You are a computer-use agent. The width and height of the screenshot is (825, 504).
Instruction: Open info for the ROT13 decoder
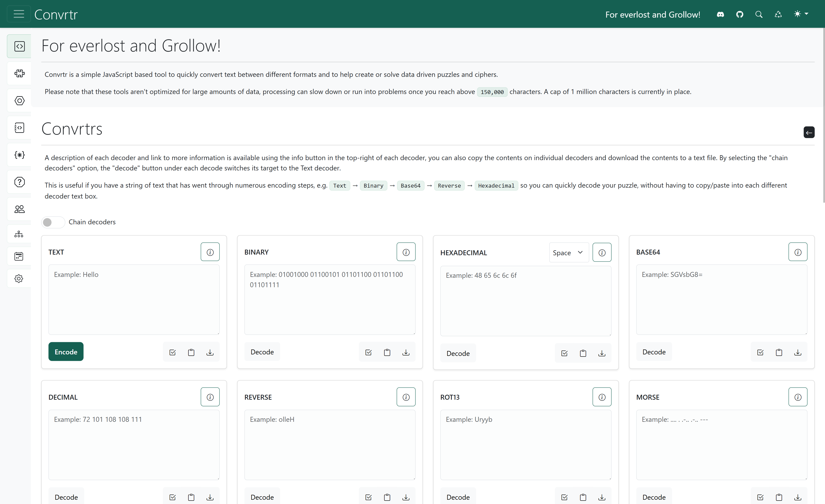click(x=602, y=397)
